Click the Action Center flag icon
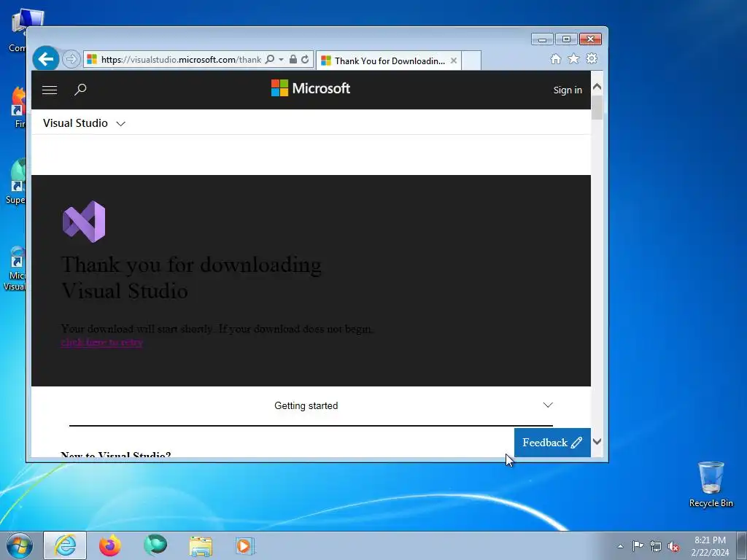Screen dimensions: 747x560 tap(638, 545)
